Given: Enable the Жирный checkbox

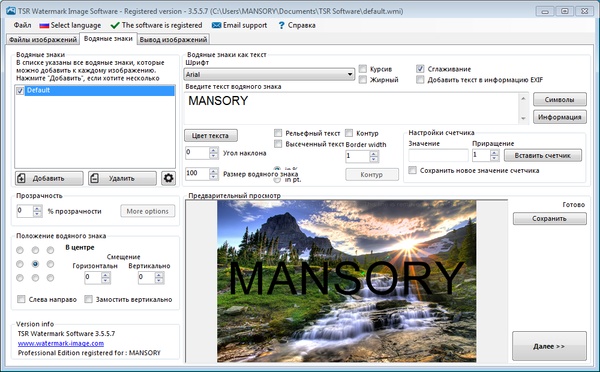Looking at the screenshot, I should point(363,80).
